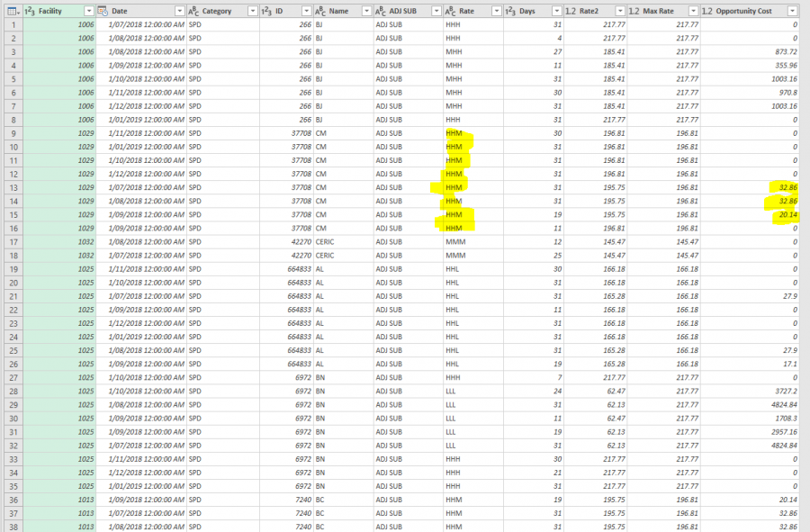Click the Name column ABC type icon
810x532 pixels.
320,11
